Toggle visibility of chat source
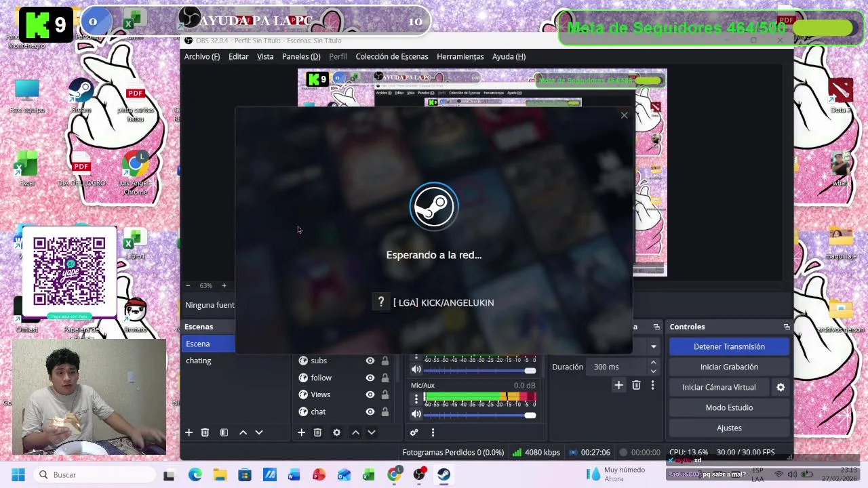The width and height of the screenshot is (868, 488). [x=370, y=411]
